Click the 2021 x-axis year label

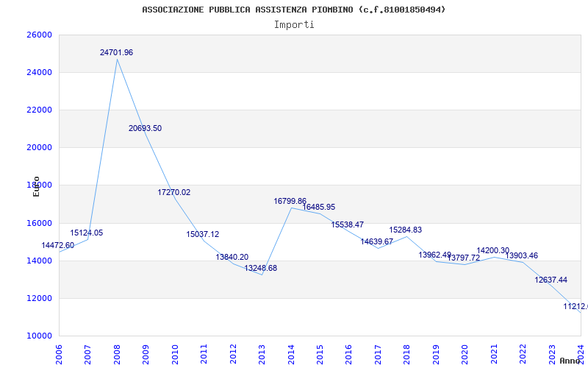(494, 355)
